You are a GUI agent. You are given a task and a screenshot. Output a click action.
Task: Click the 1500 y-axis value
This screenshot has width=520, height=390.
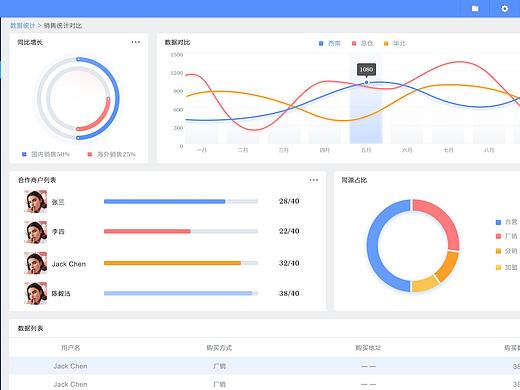pyautogui.click(x=177, y=55)
